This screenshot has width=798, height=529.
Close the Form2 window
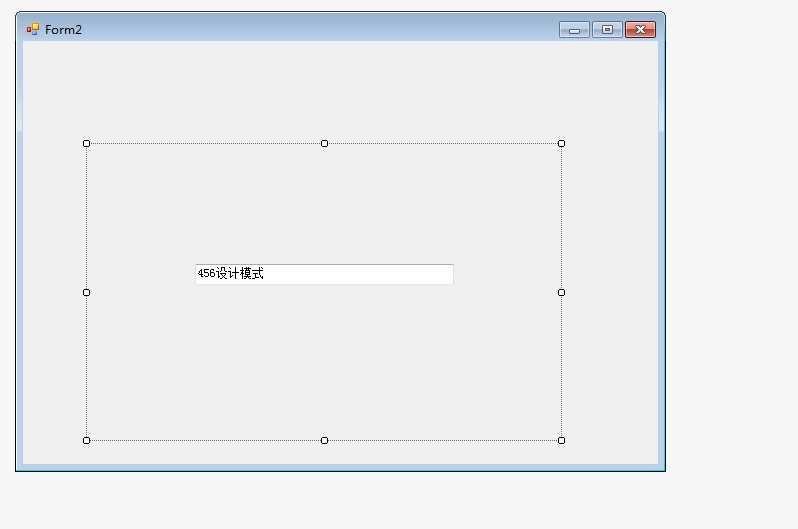coord(640,30)
